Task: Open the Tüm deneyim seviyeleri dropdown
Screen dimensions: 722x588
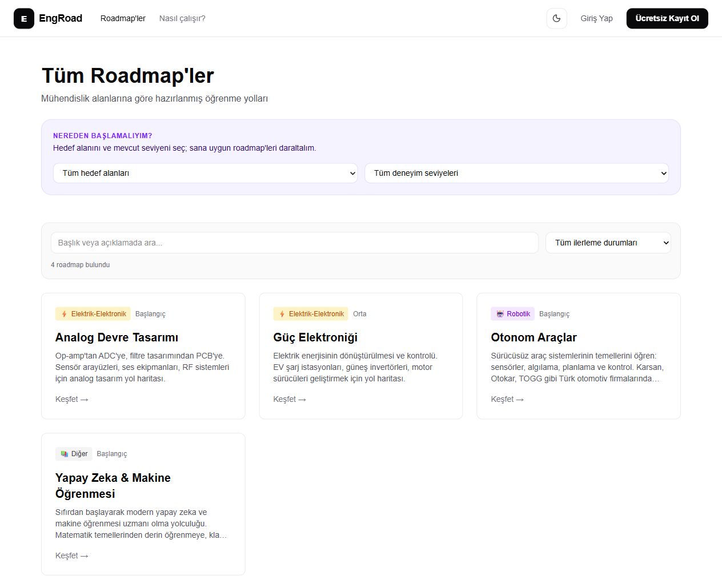Action: click(517, 173)
